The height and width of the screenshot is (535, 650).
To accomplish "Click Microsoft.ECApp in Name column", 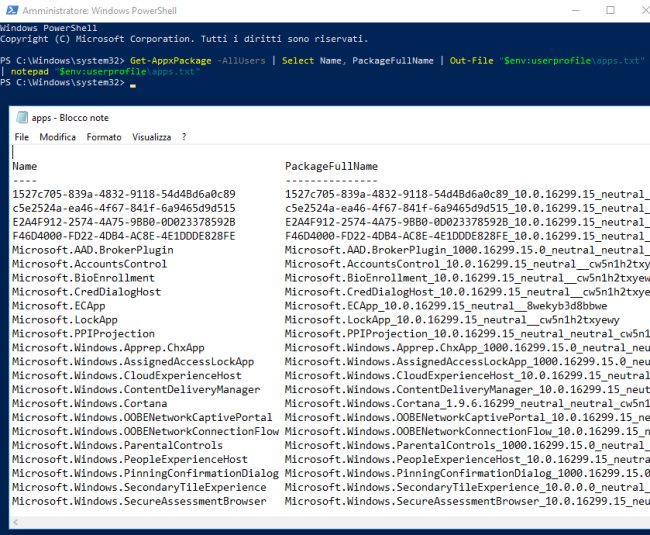I will click(x=59, y=306).
